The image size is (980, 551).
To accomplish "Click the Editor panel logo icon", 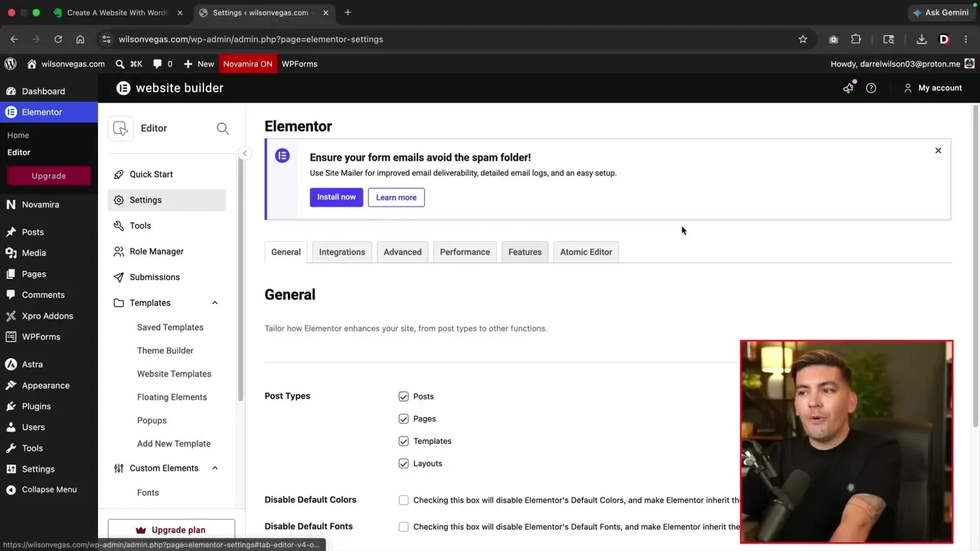I will click(120, 129).
